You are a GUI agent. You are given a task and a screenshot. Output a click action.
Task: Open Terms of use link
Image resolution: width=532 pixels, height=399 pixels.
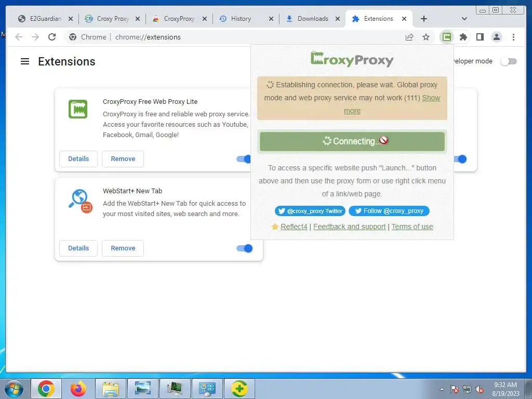[412, 227]
